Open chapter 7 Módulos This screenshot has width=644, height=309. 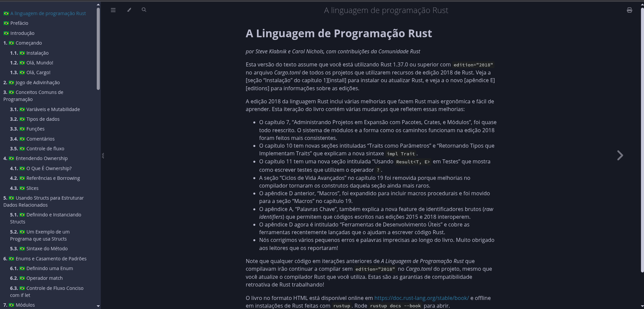point(19,305)
